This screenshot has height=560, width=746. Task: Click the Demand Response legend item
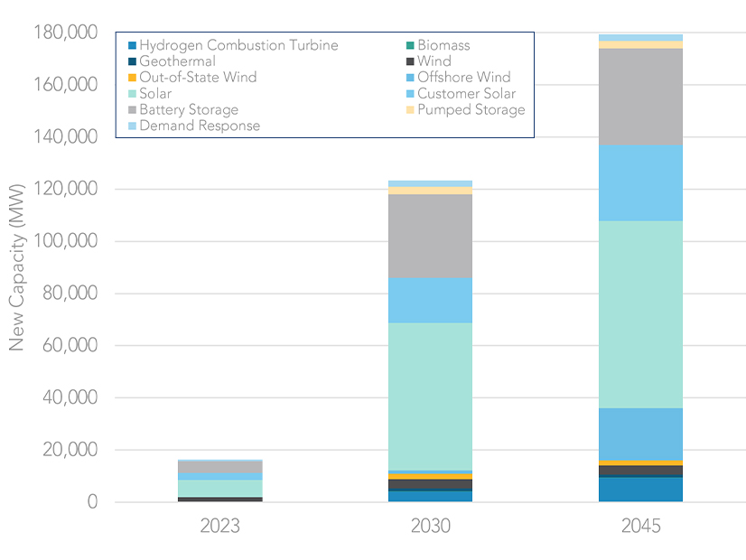(199, 126)
